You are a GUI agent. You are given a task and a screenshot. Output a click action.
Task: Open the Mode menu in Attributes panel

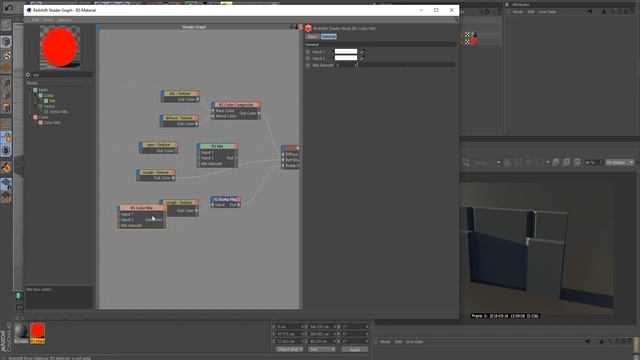pyautogui.click(x=518, y=12)
